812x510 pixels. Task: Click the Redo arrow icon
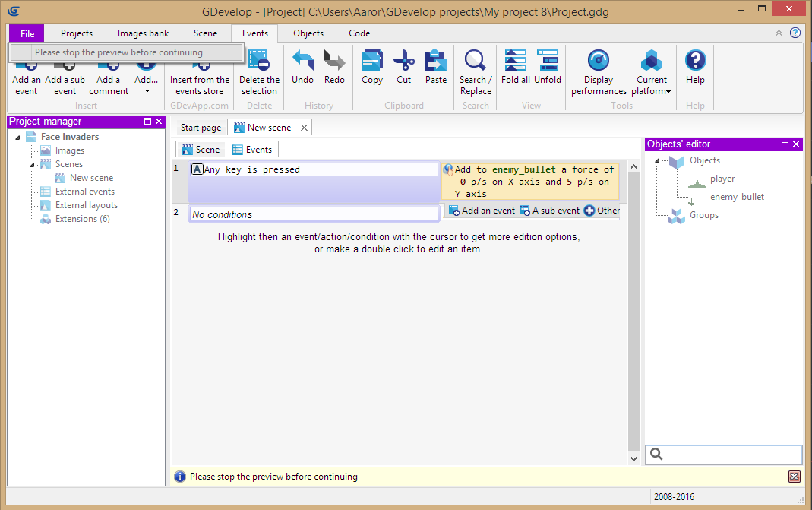point(334,60)
